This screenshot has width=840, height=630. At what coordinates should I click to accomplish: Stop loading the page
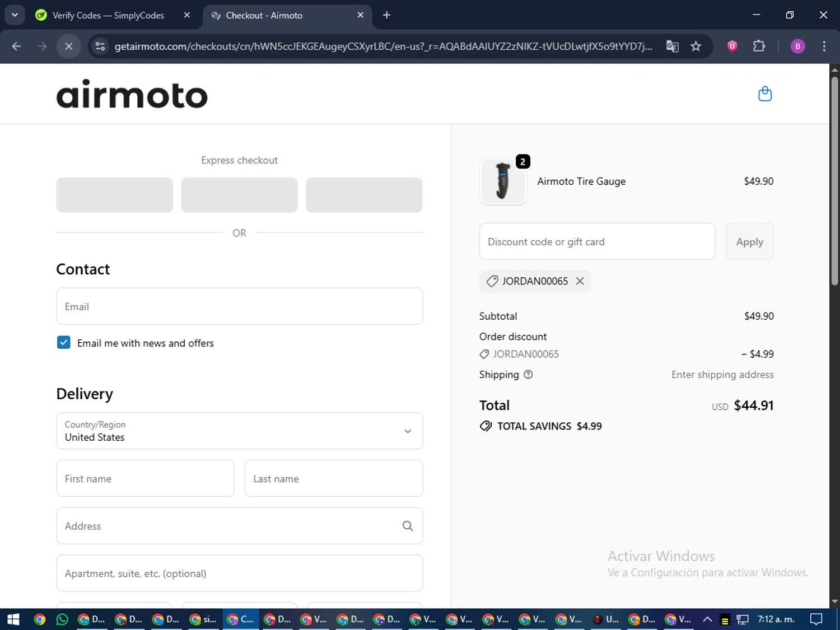[69, 46]
